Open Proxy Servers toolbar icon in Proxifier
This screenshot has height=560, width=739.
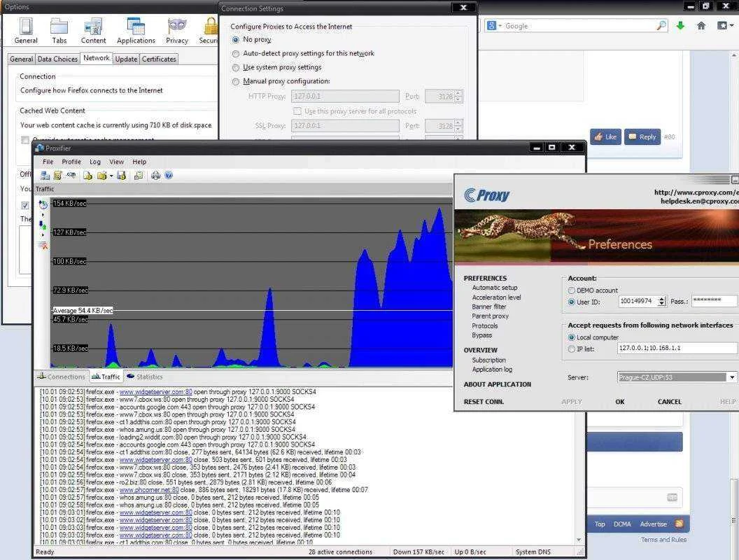point(45,176)
